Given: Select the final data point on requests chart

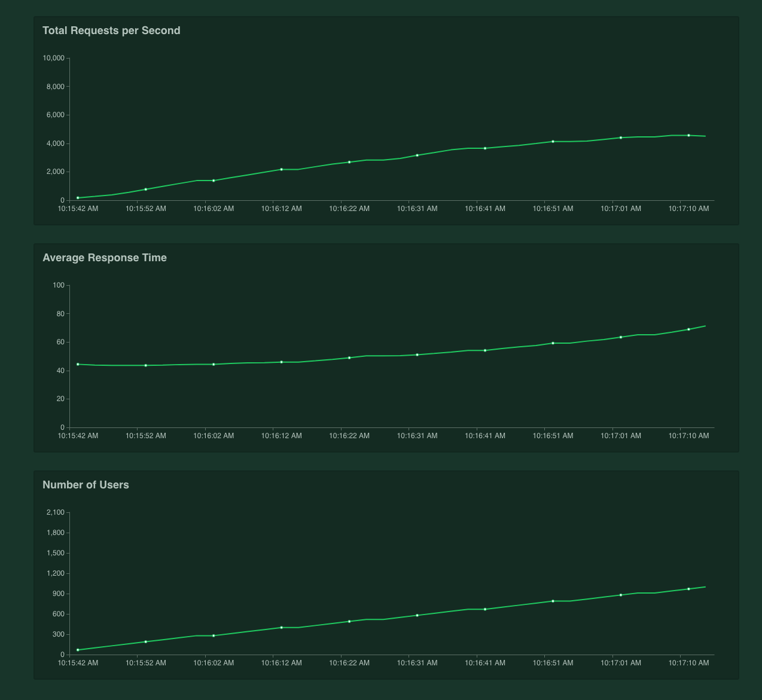Looking at the screenshot, I should [x=689, y=135].
